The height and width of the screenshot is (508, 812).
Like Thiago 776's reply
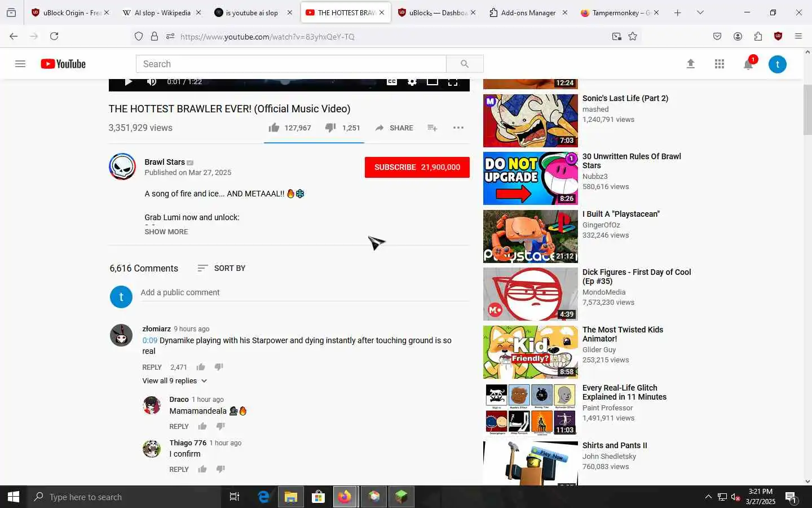coord(202,469)
